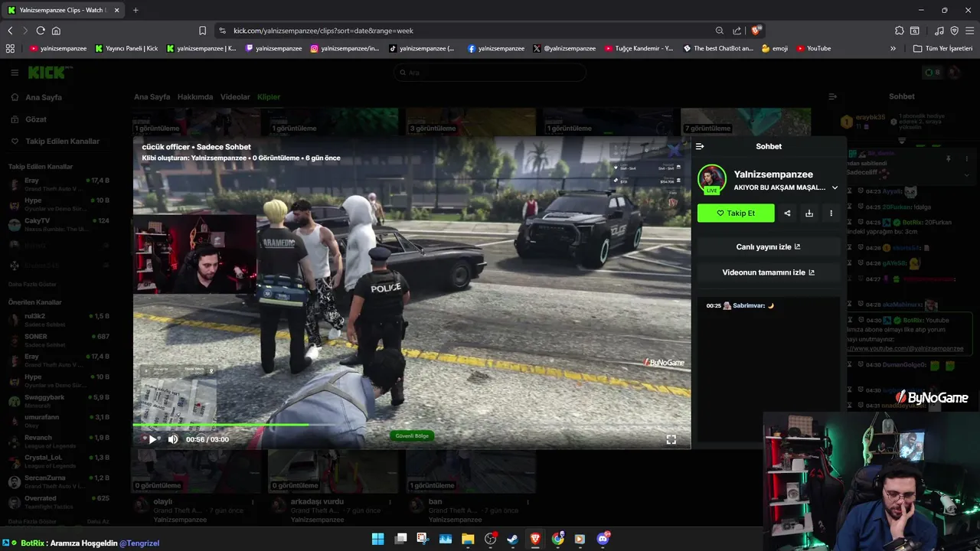Open the olaylı clip card
The width and height of the screenshot is (980, 551).
pos(196,486)
